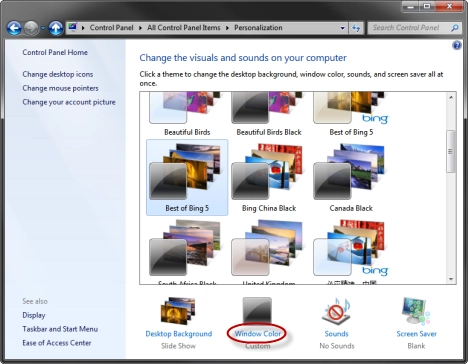Open Change mouse pointers link
The height and width of the screenshot is (364, 468).
60,88
